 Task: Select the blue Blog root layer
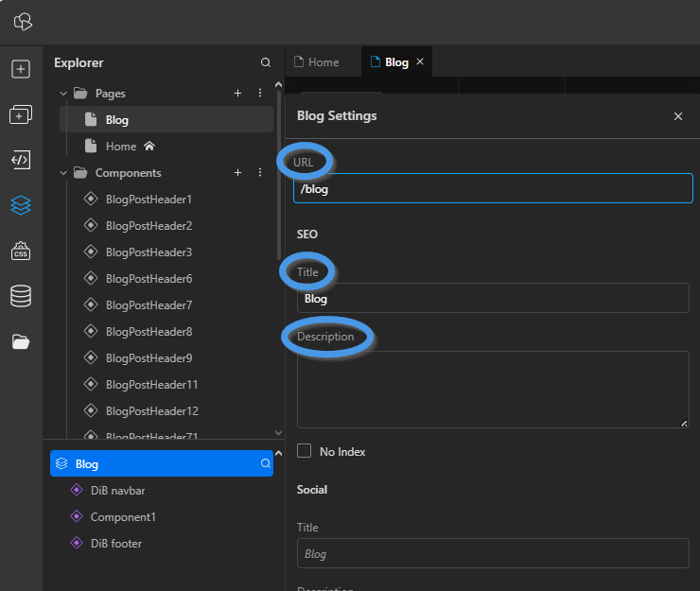pyautogui.click(x=162, y=463)
